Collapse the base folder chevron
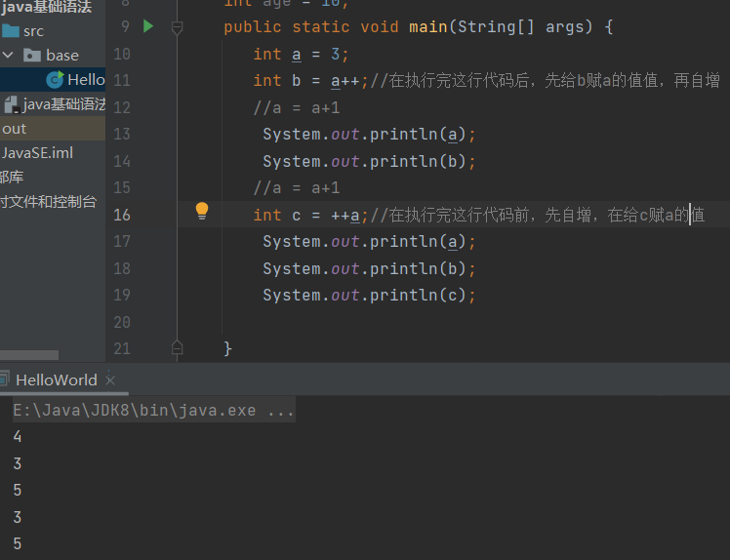This screenshot has width=730, height=560. click(8, 56)
